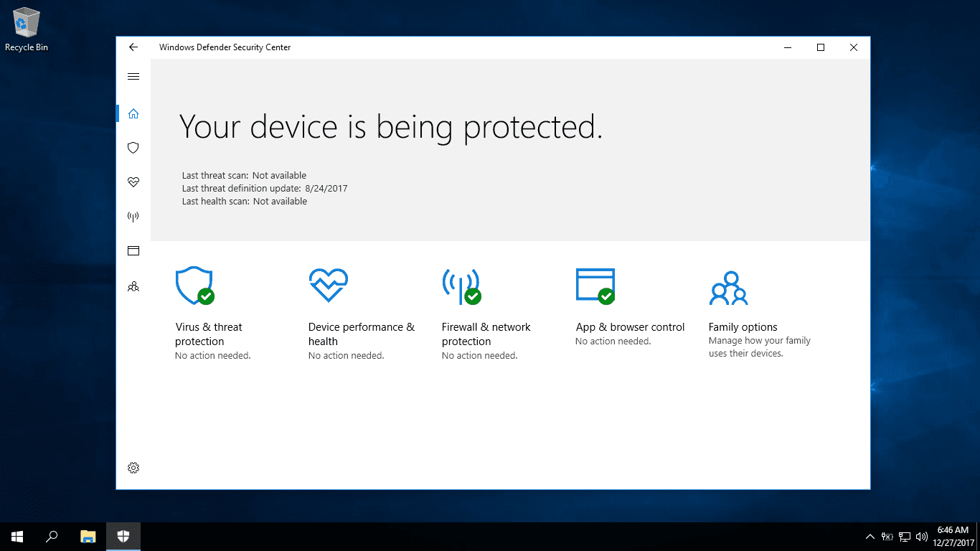
Task: Open Virus & threat protection shield icon
Action: (194, 284)
